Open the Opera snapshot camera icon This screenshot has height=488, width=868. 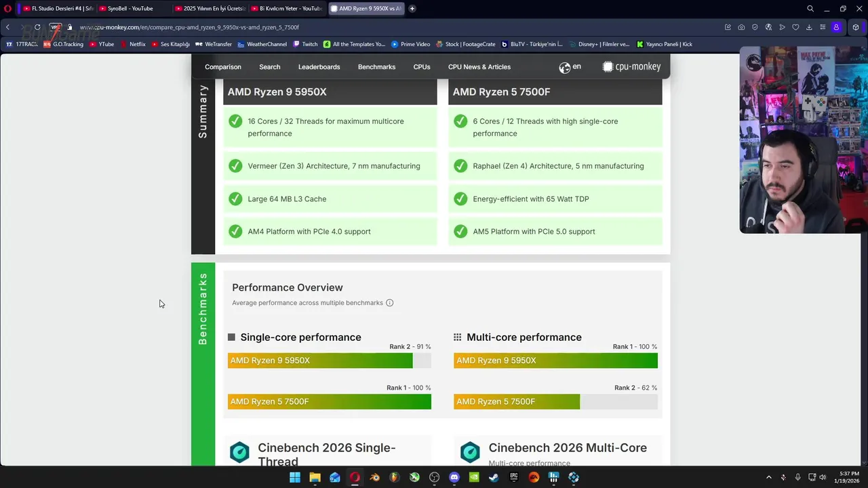pyautogui.click(x=741, y=27)
